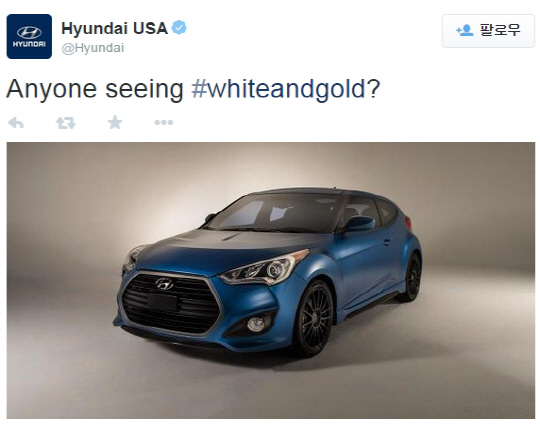Click the Hyundai emblem on car grille
Screen dimensions: 540x424
[x=165, y=284]
